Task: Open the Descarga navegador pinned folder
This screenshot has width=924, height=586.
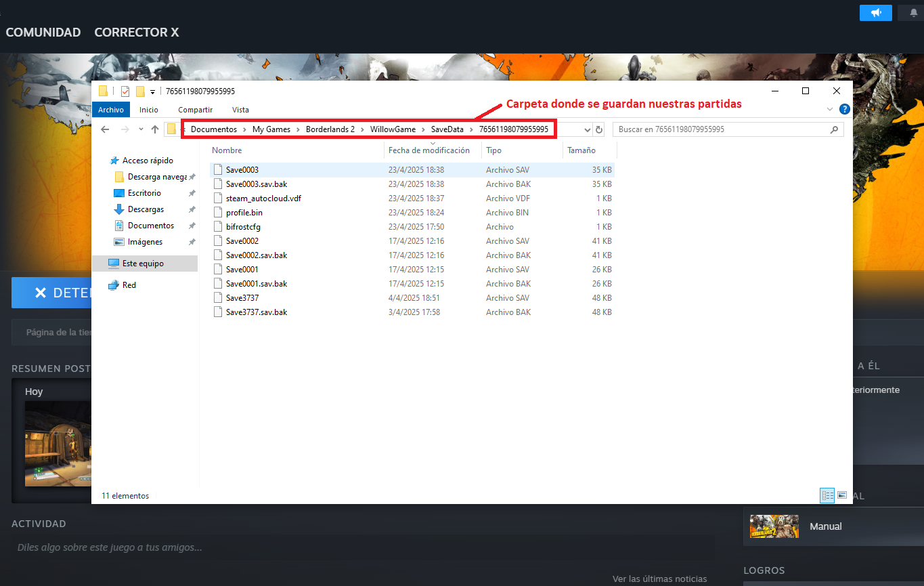Action: [x=157, y=177]
